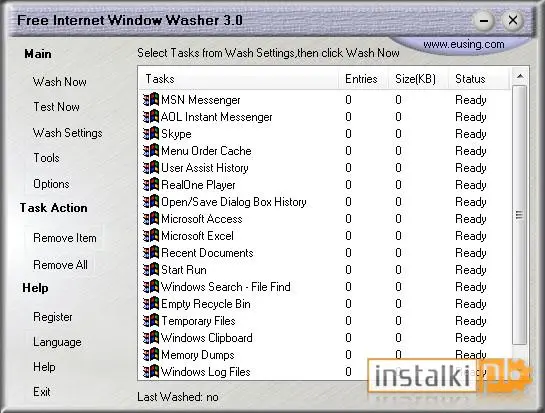This screenshot has width=545, height=413.
Task: Click the User Assist History row icon
Action: coord(151,168)
